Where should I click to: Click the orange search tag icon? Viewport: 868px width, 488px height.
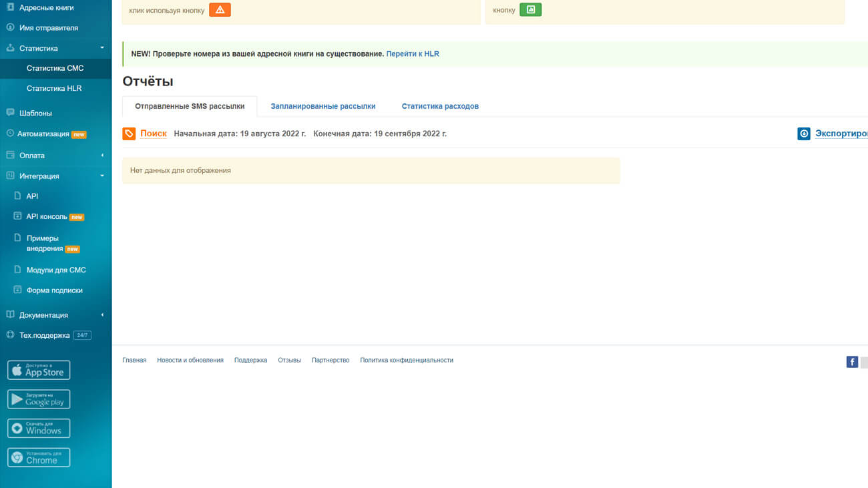(x=129, y=134)
